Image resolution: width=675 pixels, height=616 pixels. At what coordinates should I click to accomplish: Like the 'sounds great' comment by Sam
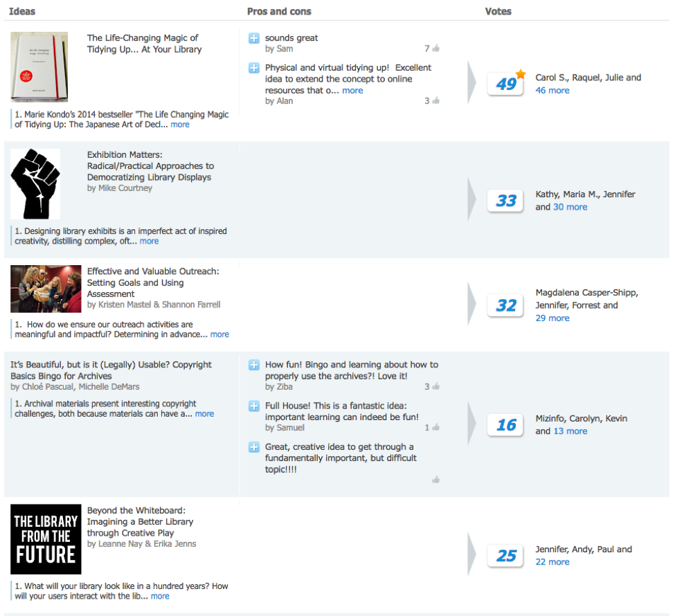click(435, 48)
